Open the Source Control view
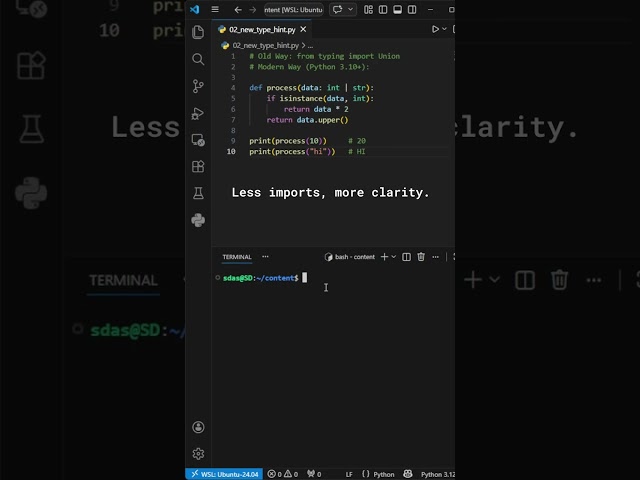The image size is (640, 480). [198, 86]
